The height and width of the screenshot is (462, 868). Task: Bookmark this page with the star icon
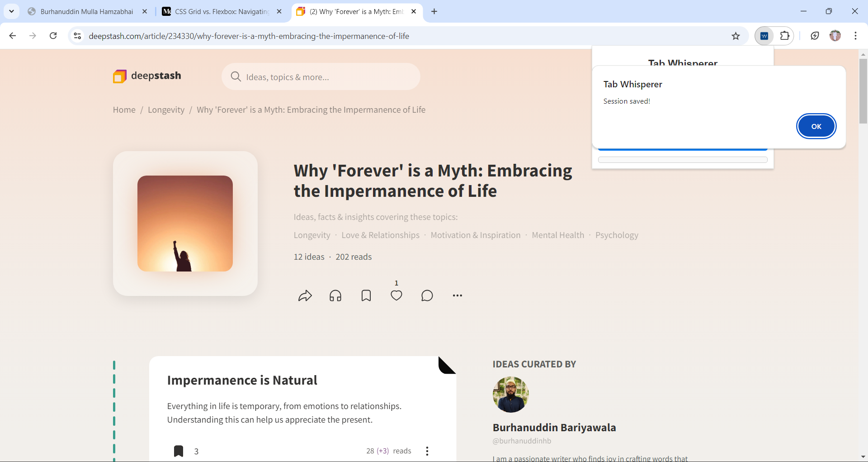(736, 36)
